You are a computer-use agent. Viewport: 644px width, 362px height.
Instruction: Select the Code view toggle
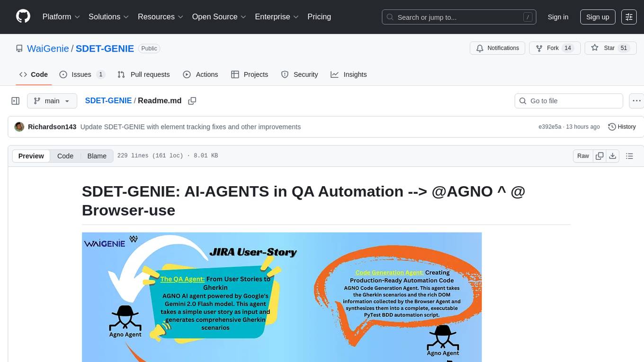tap(65, 156)
